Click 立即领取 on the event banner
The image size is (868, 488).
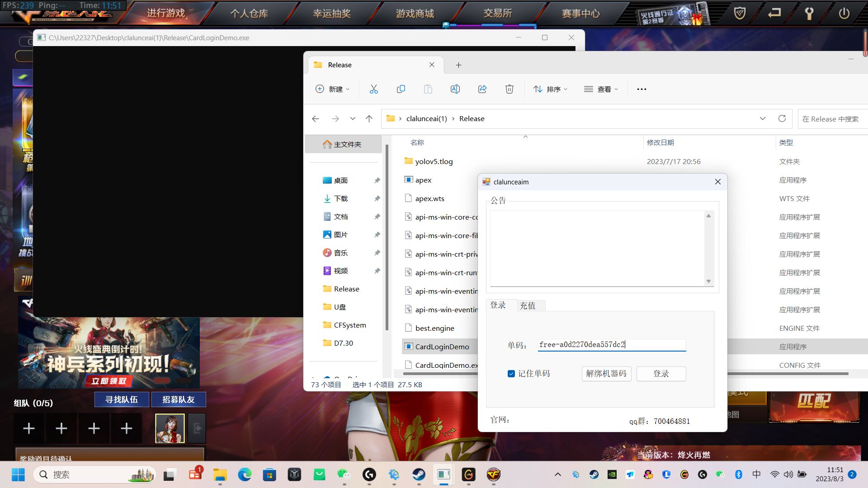pyautogui.click(x=109, y=381)
